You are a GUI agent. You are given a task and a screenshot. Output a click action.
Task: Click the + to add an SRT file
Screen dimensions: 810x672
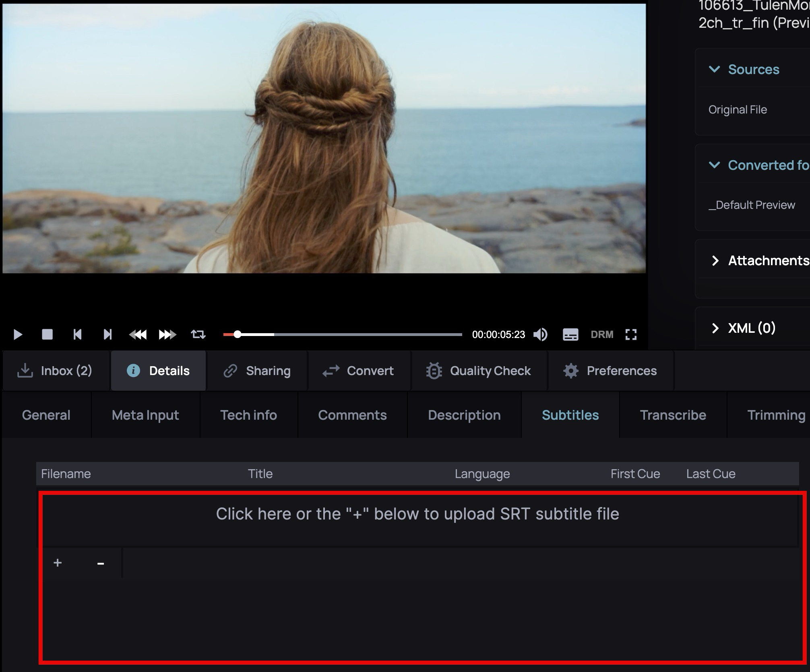click(x=58, y=563)
